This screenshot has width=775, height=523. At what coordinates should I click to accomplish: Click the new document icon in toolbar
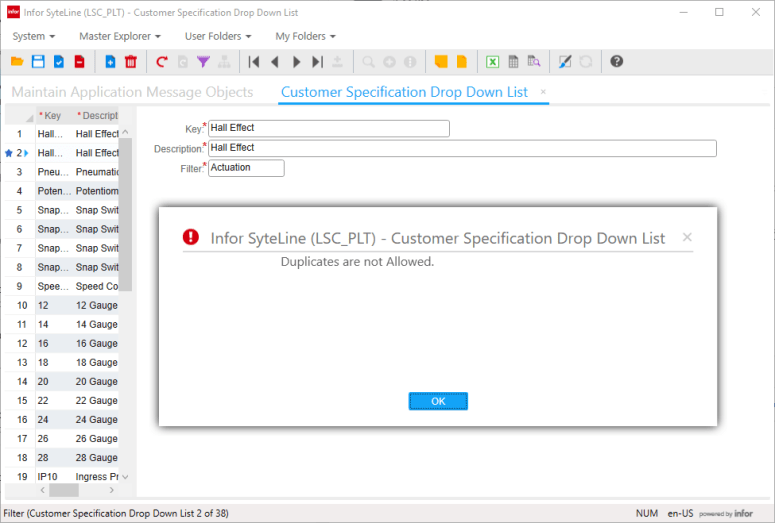tap(110, 62)
